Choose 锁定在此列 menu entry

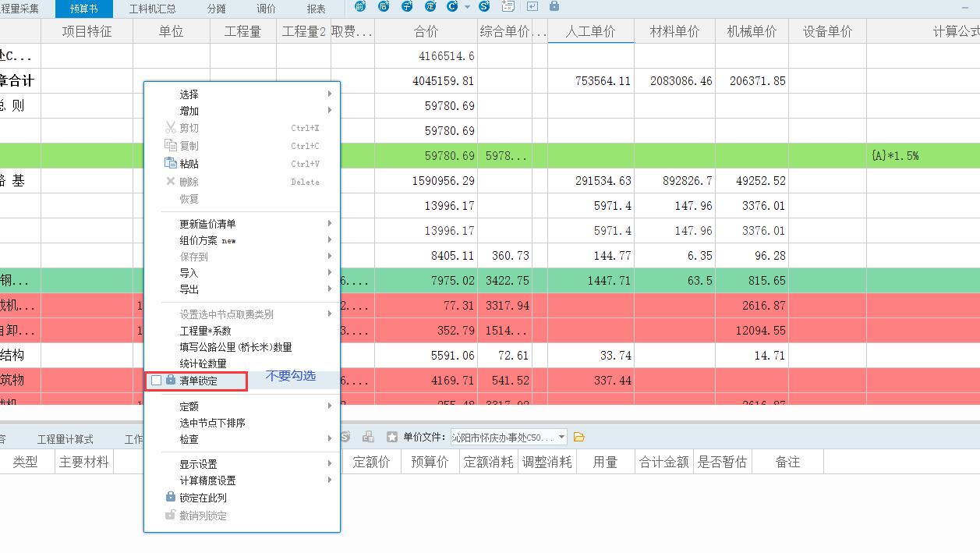coord(242,498)
